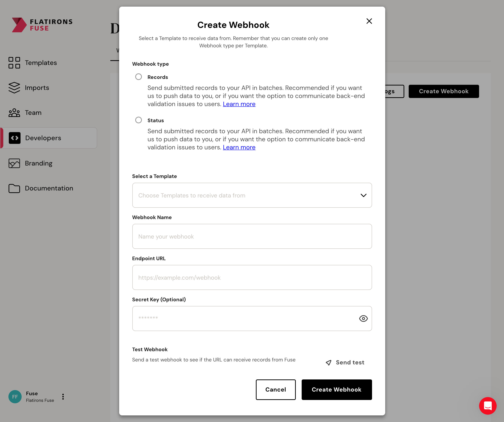Screen dimensions: 504x422
Task: Open the Developers sidebar item
Action: tap(49, 138)
